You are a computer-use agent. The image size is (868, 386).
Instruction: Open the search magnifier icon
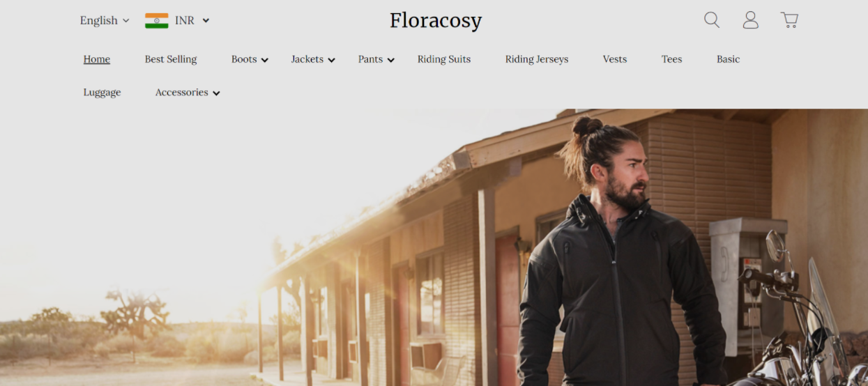click(x=712, y=20)
